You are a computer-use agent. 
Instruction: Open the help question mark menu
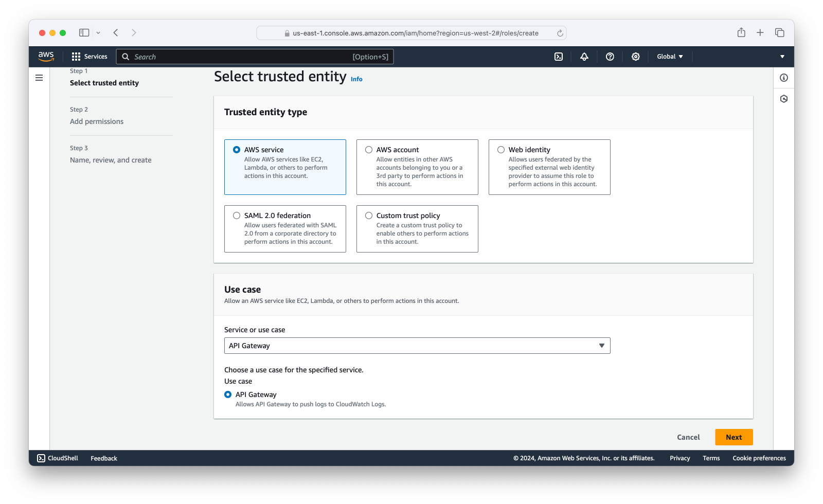click(610, 57)
